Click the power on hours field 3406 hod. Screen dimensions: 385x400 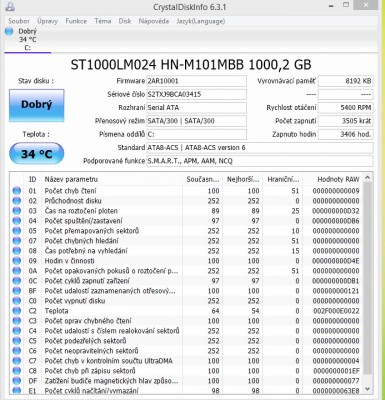(x=346, y=134)
